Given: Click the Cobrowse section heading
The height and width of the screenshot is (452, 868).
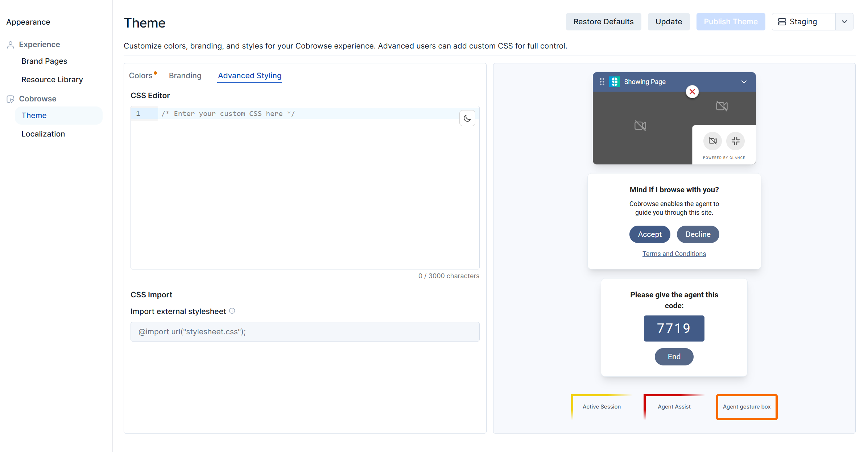Looking at the screenshot, I should 38,99.
